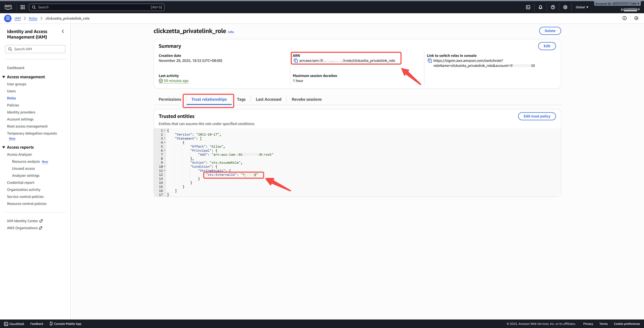Toggle the hamburger navigation menu
Image resolution: width=644 pixels, height=328 pixels.
[8, 18]
